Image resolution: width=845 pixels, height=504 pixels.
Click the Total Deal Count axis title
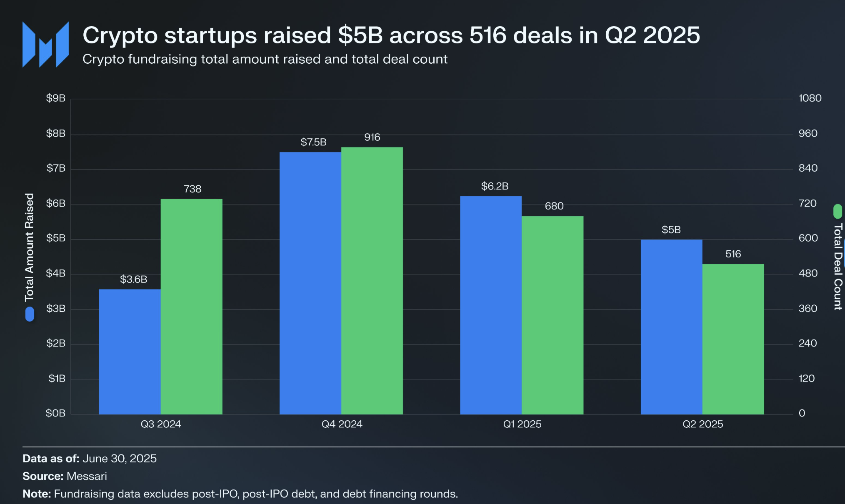(837, 267)
